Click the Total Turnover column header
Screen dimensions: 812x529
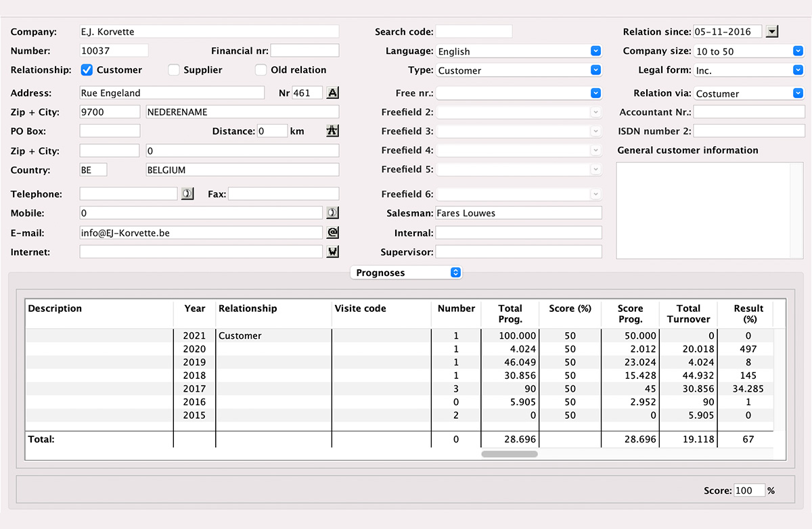click(688, 314)
